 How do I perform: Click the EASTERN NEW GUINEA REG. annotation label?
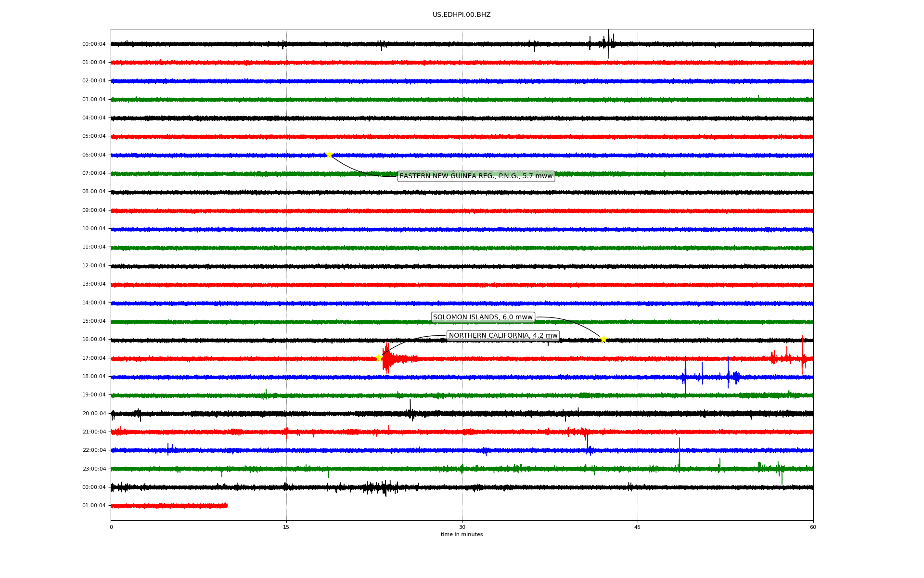pyautogui.click(x=475, y=176)
